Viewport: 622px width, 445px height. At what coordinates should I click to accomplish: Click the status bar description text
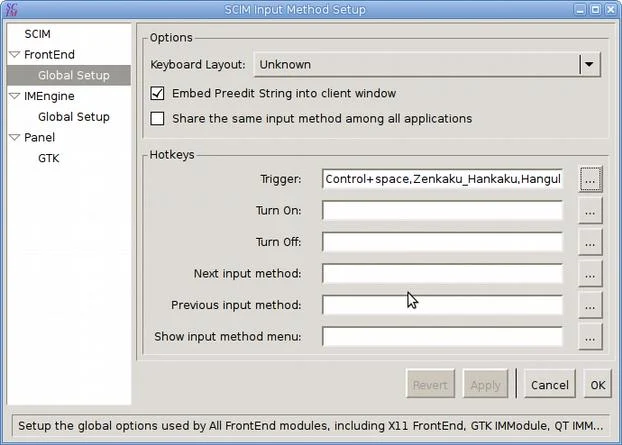311,426
